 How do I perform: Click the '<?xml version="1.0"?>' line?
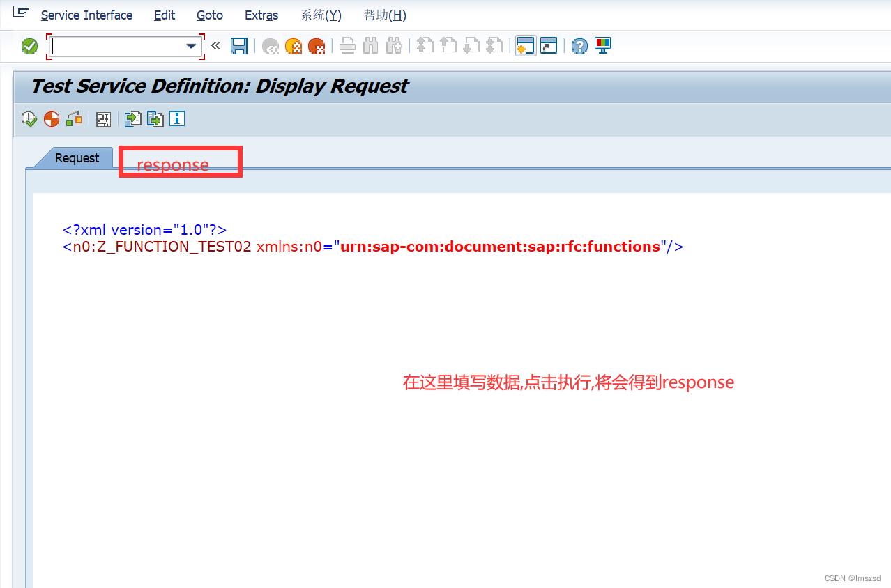point(144,230)
